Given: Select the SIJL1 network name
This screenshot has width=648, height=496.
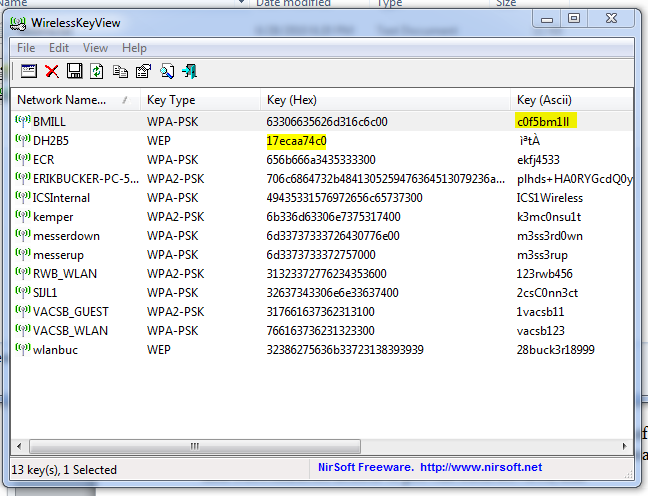Looking at the screenshot, I should click(45, 293).
